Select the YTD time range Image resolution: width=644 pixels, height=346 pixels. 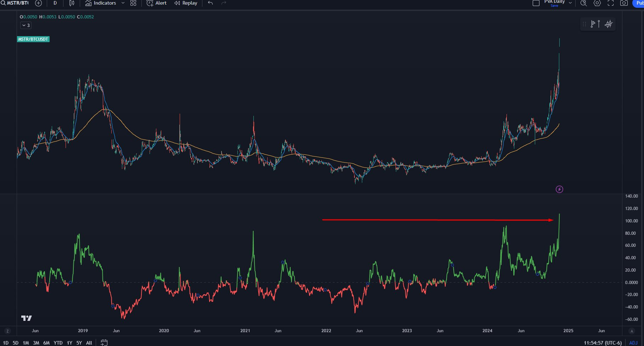coord(58,343)
